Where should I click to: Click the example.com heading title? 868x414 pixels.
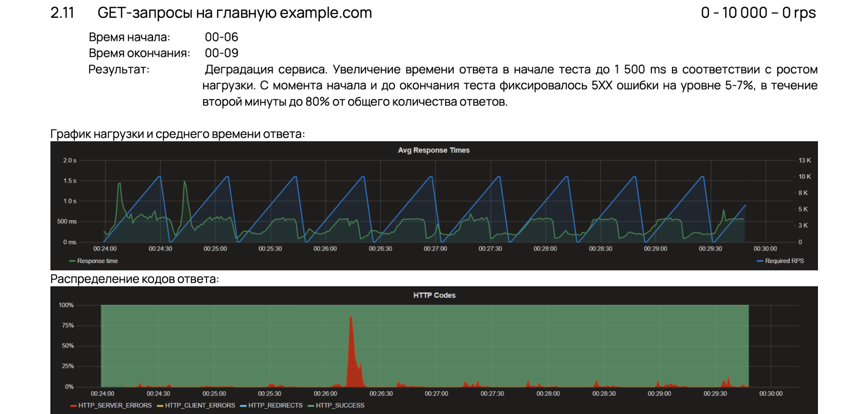click(x=235, y=13)
